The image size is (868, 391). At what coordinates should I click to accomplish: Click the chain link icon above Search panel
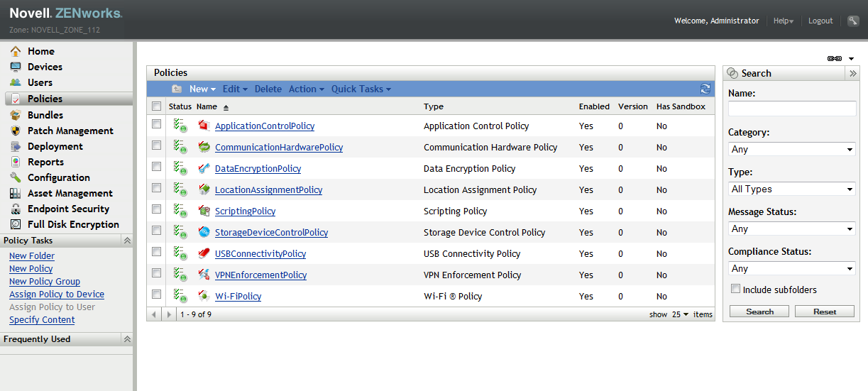[835, 58]
